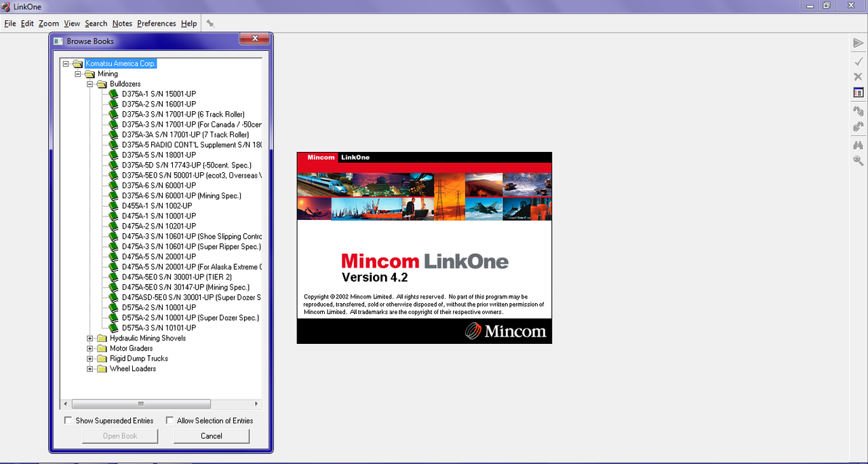
Task: Select D475ASD-5E0 S/N 30001-UP entry
Action: 191,297
